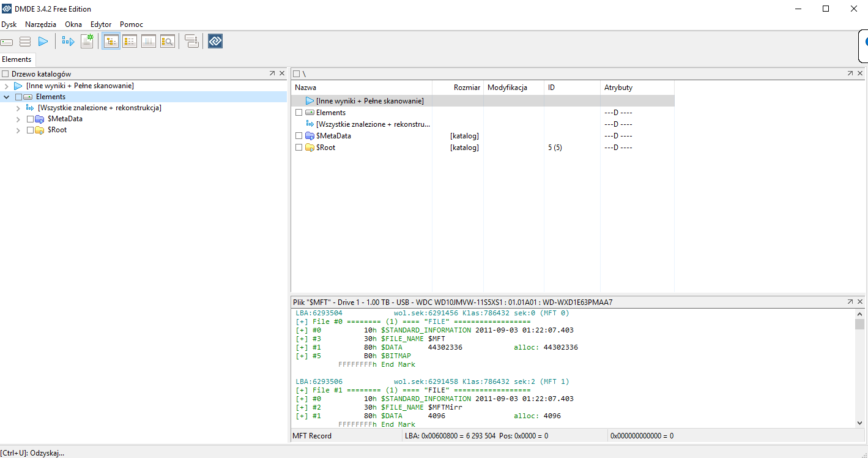Click the LBA 0x00600800 status bar field
Image resolution: width=868 pixels, height=458 pixels.
coord(505,436)
